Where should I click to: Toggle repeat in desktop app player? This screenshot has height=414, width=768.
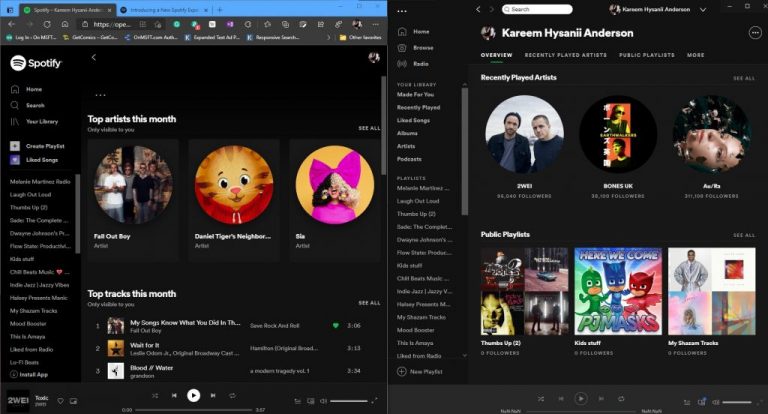coord(621,399)
